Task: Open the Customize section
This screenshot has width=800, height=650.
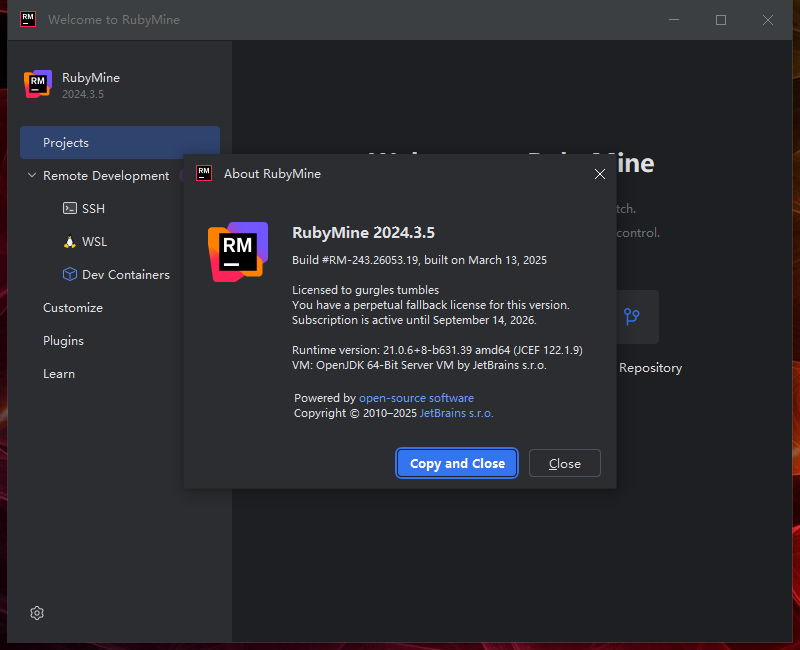Action: pos(73,308)
